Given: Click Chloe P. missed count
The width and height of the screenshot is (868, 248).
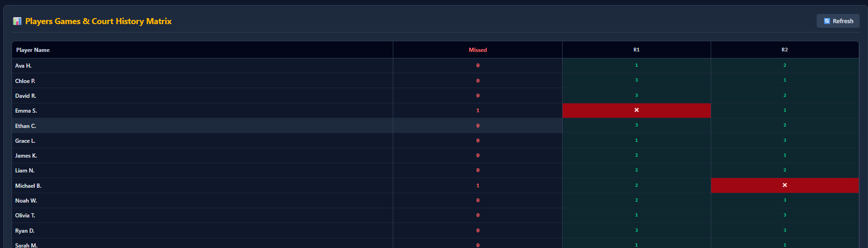Looking at the screenshot, I should [x=478, y=80].
